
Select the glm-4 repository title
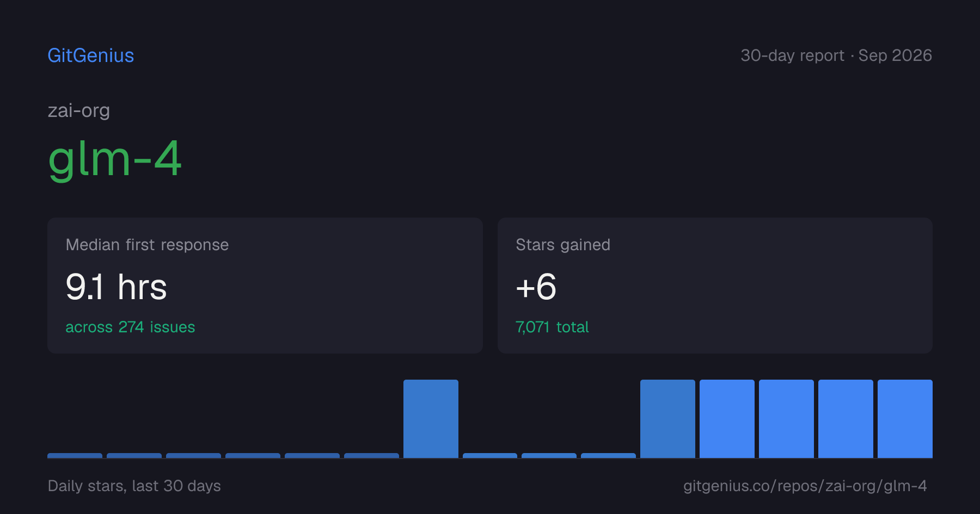tap(114, 159)
